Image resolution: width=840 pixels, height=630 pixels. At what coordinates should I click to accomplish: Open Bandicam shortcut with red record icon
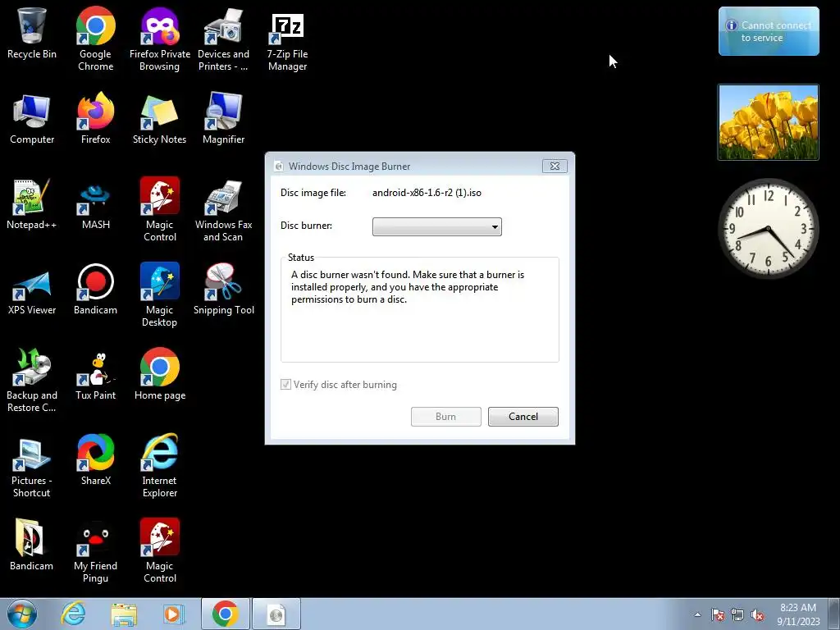tap(95, 290)
